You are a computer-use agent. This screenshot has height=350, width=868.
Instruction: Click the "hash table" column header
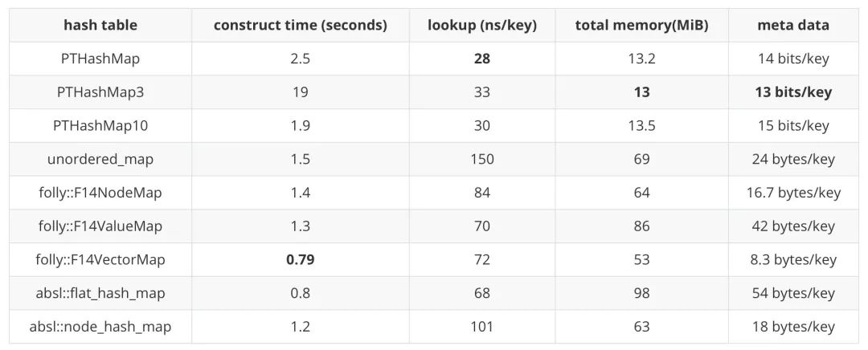pos(100,25)
